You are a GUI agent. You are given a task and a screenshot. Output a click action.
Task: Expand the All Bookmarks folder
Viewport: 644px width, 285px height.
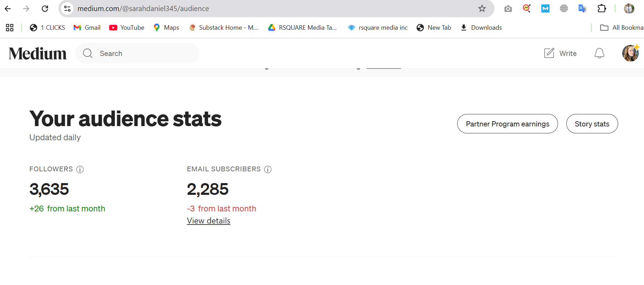point(622,28)
